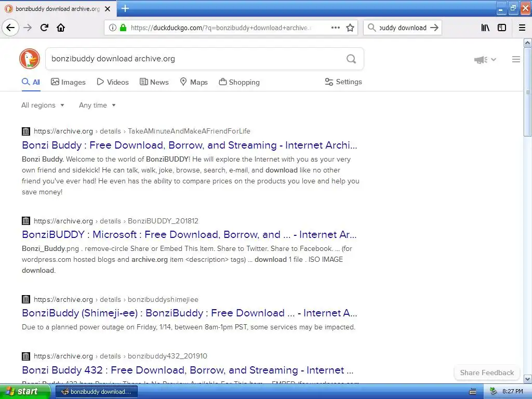The width and height of the screenshot is (532, 399).
Task: Click the DuckDuckGo duck logo
Action: (30, 59)
